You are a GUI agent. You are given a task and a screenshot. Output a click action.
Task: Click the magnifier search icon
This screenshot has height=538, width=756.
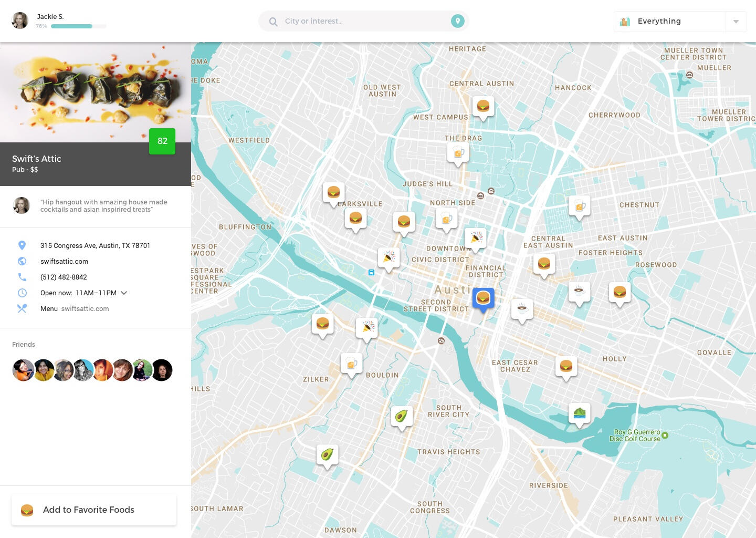[x=273, y=22]
